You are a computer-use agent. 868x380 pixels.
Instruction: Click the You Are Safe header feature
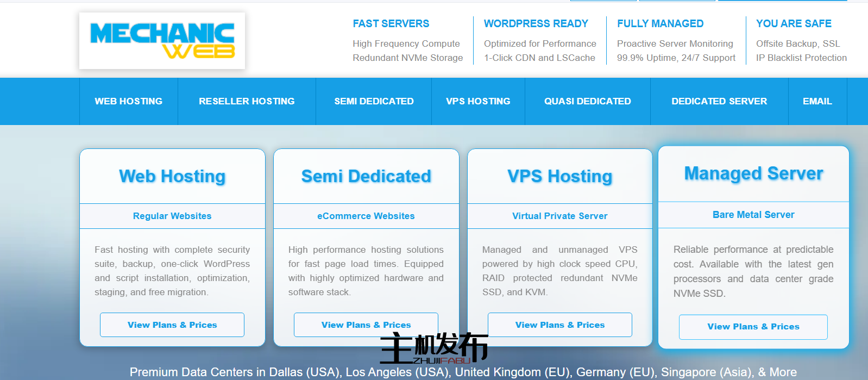[x=794, y=23]
